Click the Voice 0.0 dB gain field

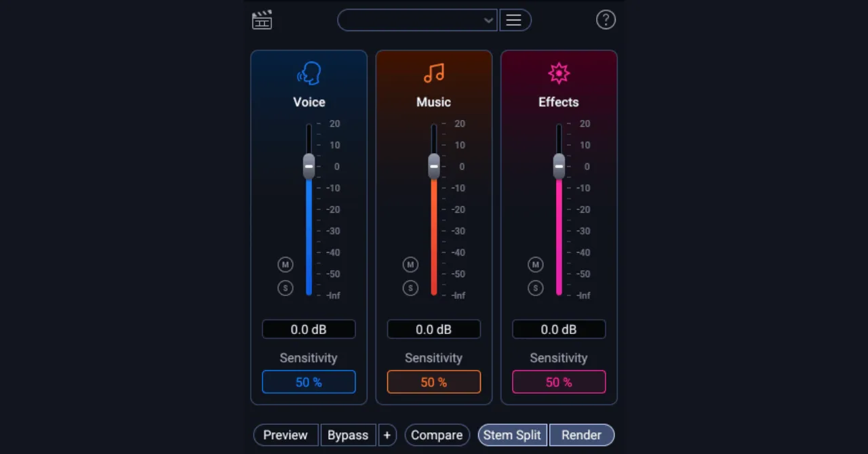(309, 329)
